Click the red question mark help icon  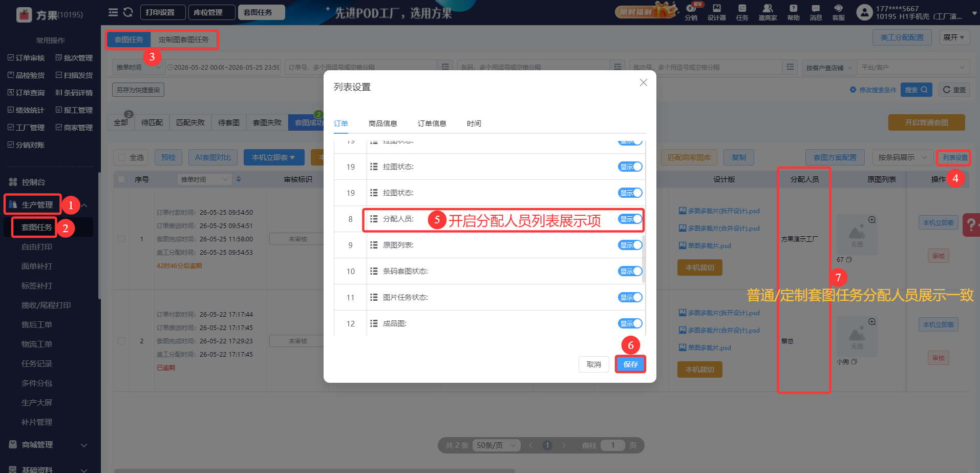click(971, 225)
